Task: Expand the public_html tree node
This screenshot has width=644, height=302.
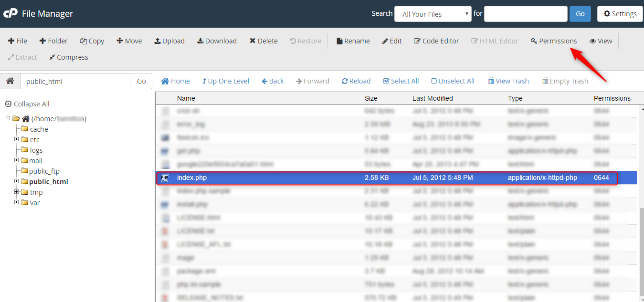Action: [x=16, y=181]
